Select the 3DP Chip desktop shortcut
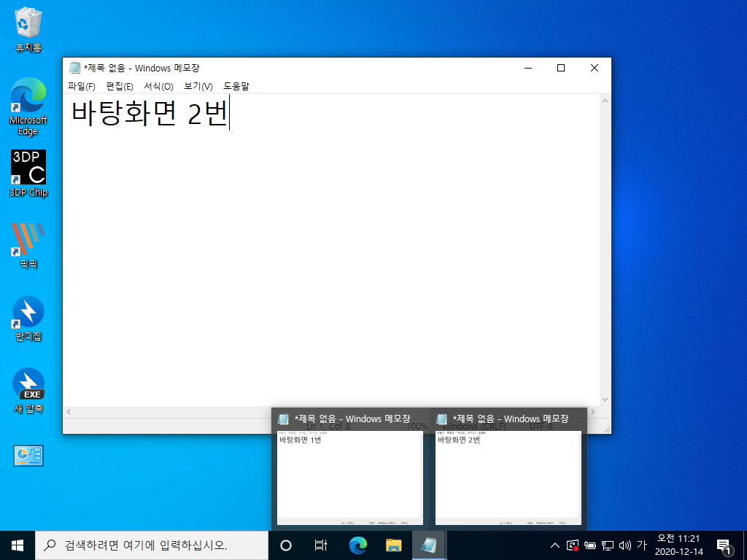The height and width of the screenshot is (560, 747). click(28, 174)
